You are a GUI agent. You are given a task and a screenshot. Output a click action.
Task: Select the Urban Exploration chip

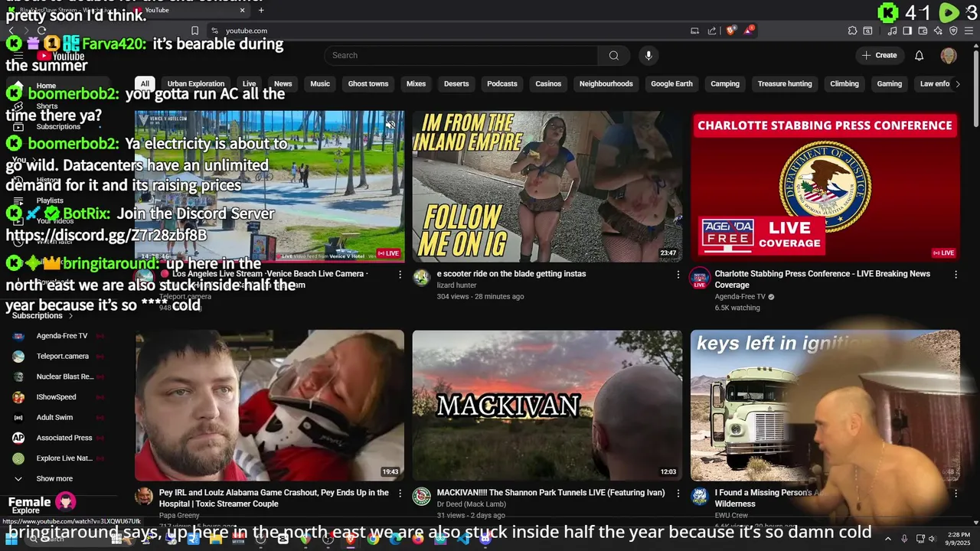(x=196, y=83)
